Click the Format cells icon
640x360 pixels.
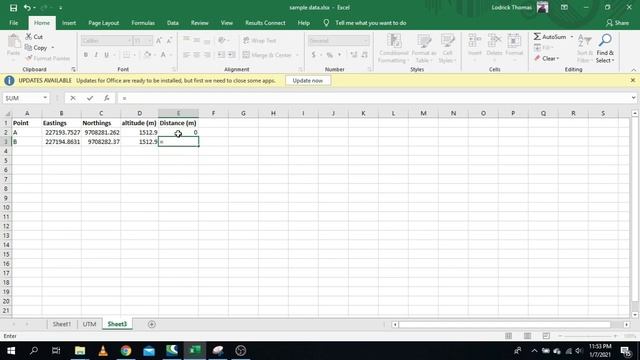[514, 41]
